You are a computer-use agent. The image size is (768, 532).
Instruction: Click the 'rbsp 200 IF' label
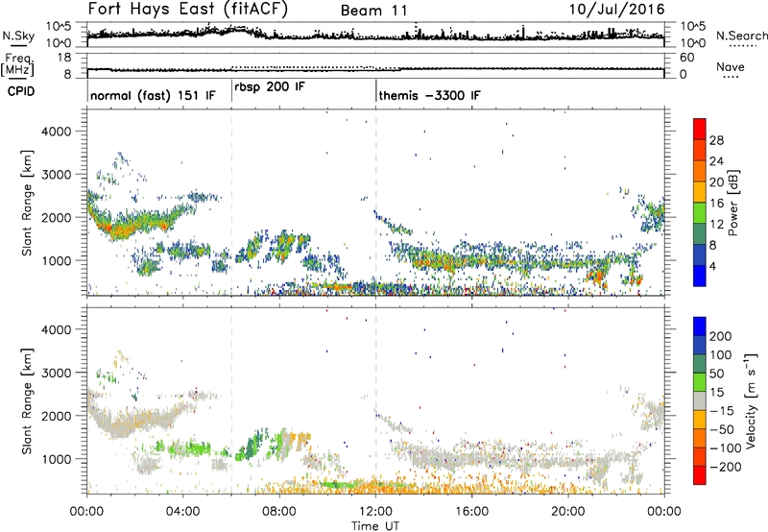(x=270, y=87)
